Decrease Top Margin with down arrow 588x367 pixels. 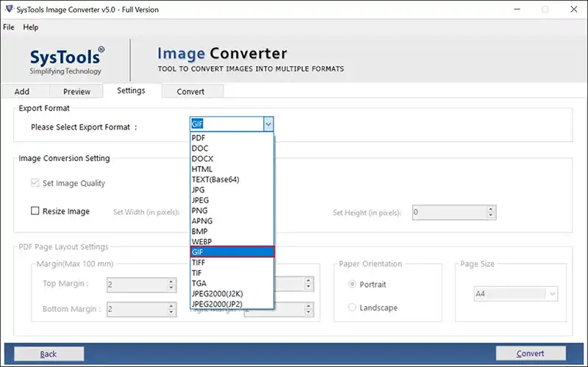[171, 288]
